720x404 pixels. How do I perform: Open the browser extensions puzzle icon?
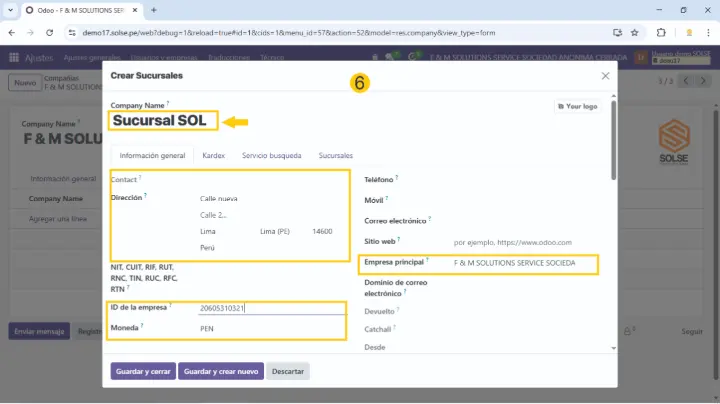coord(660,32)
